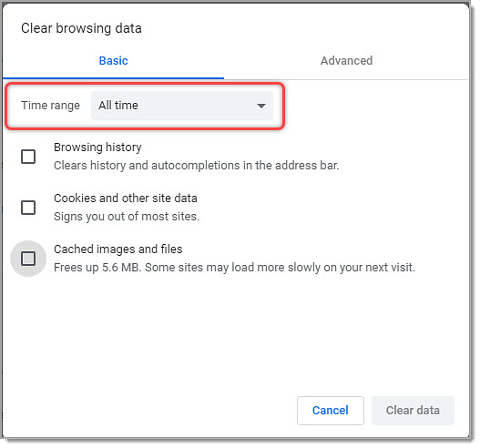
Task: Tick the Cookies and other site data checkbox
Action: click(28, 208)
